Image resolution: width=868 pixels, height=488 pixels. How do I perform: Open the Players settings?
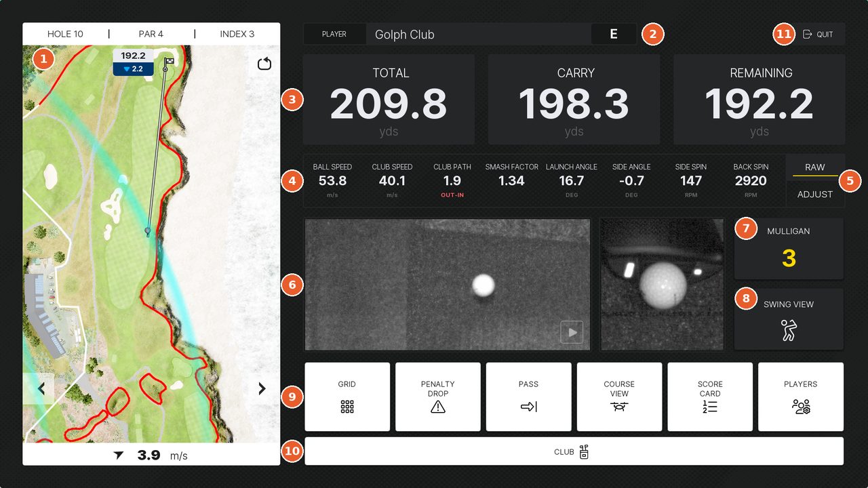[x=801, y=396]
